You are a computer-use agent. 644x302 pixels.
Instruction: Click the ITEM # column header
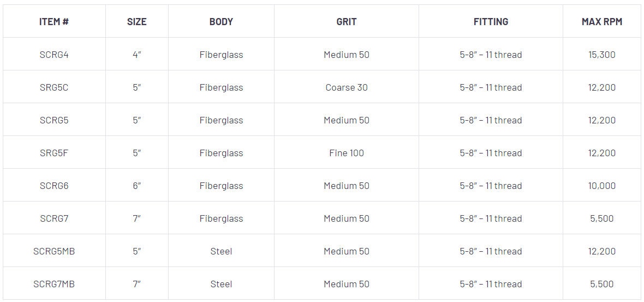click(x=54, y=22)
